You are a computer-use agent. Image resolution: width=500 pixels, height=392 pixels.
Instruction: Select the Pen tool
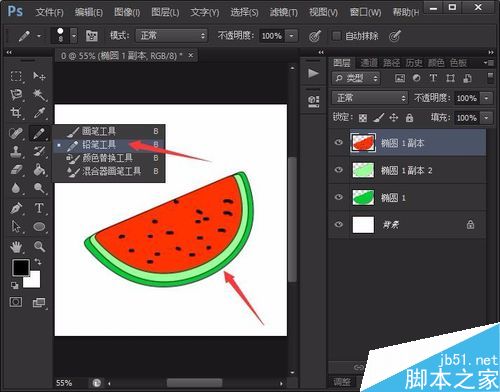click(x=16, y=208)
